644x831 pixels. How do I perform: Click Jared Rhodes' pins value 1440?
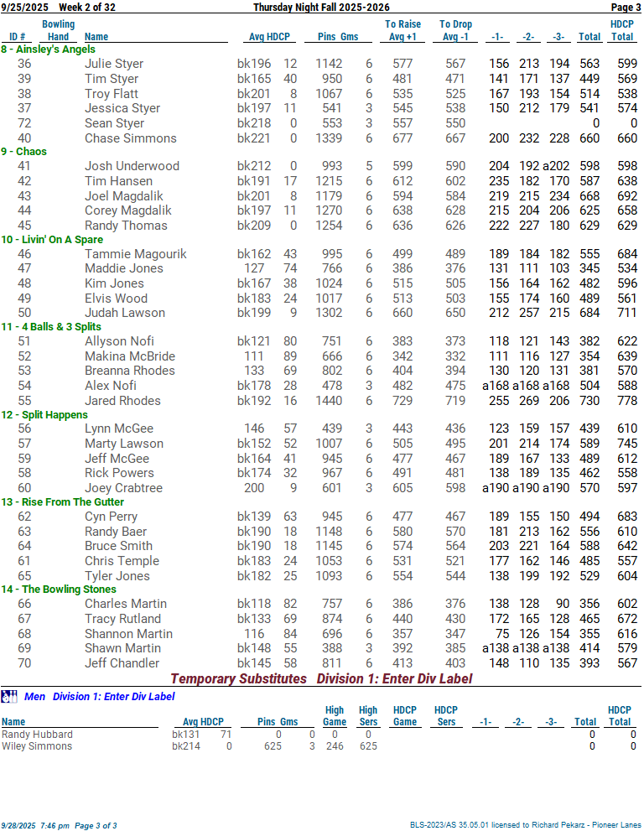coord(330,401)
